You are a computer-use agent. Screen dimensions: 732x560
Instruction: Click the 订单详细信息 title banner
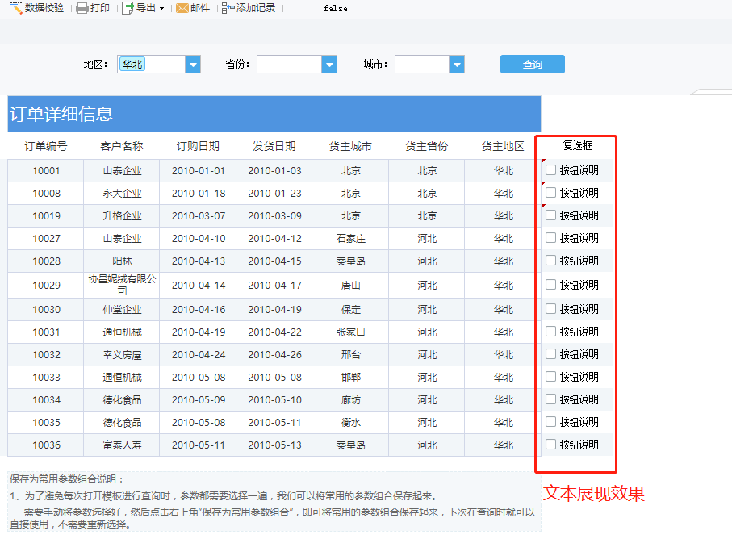[x=274, y=114]
